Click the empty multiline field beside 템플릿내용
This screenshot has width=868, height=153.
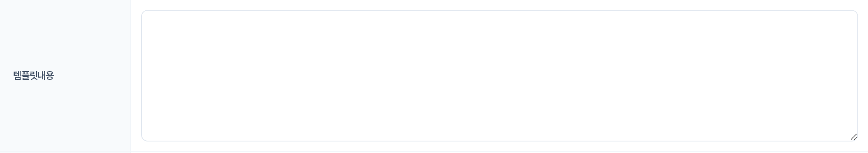tap(499, 76)
